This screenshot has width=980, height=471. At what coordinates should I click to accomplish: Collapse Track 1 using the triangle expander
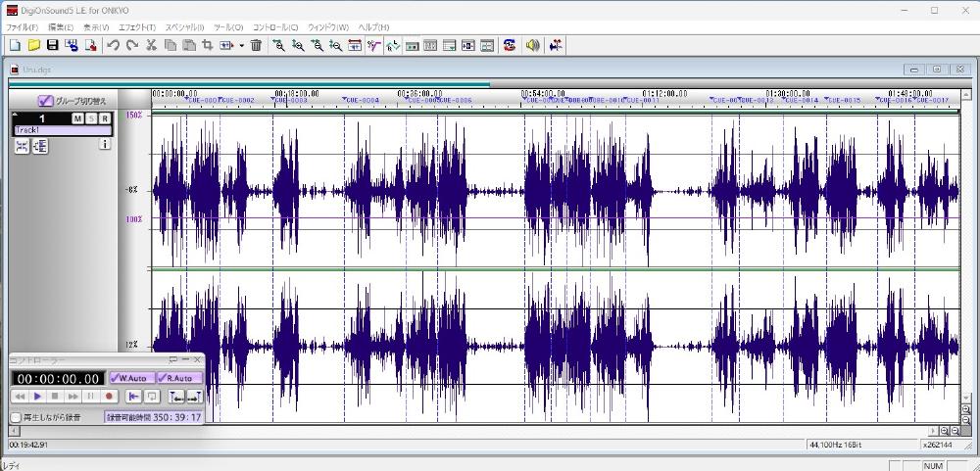click(x=16, y=116)
